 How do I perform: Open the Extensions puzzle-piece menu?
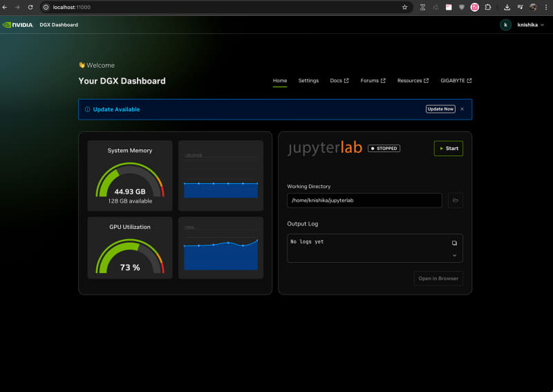pos(488,7)
